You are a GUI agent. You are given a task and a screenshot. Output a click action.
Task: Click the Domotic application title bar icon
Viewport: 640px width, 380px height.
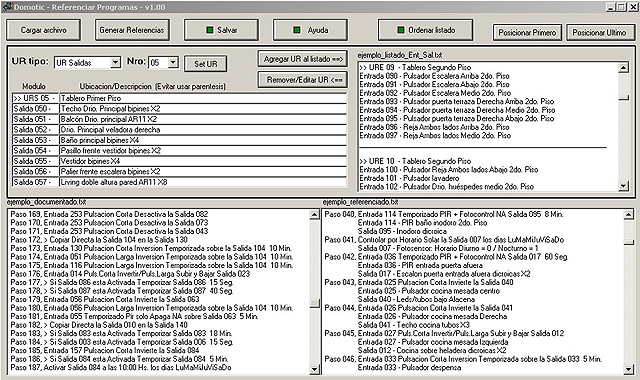click(x=7, y=7)
